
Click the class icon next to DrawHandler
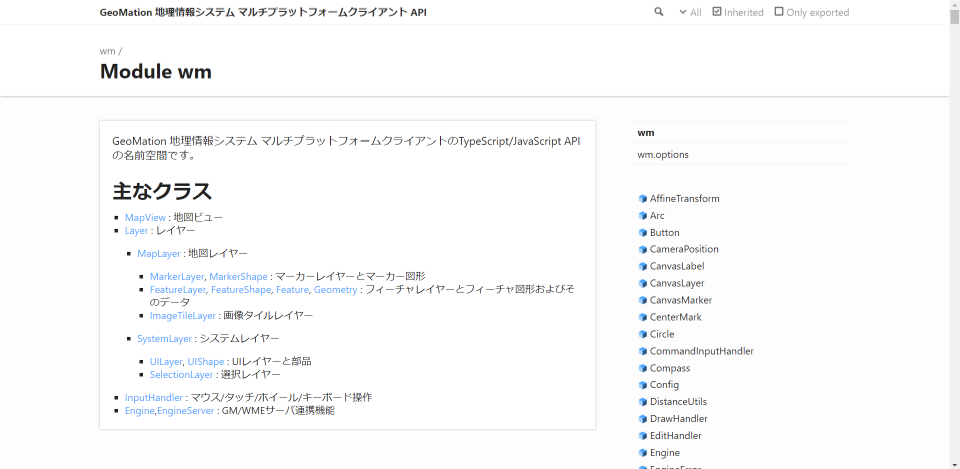pyautogui.click(x=642, y=419)
